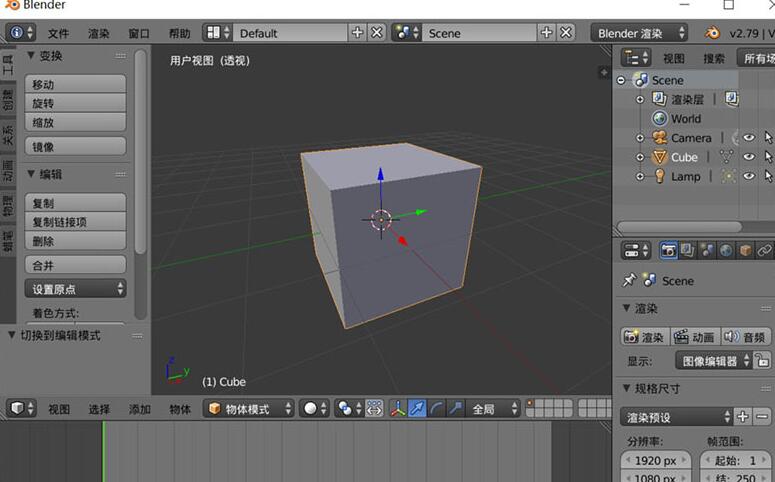
Task: Open the 物体模式 mode dropdown
Action: (249, 409)
